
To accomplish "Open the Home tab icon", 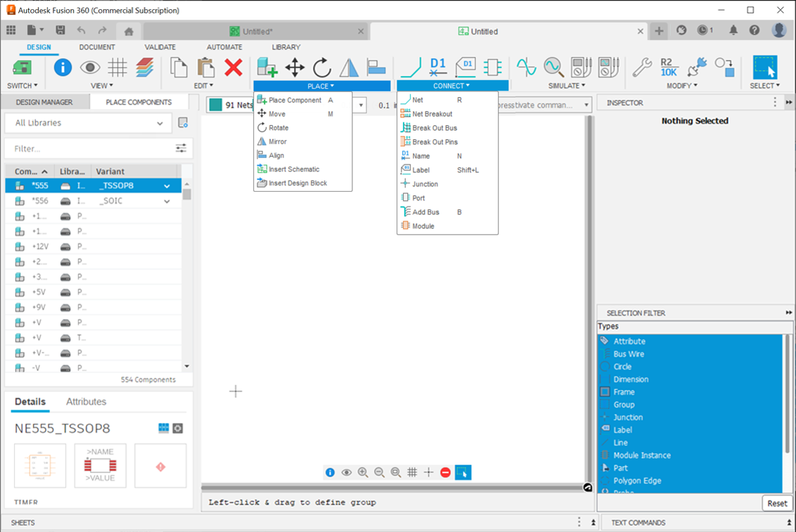I will point(129,32).
